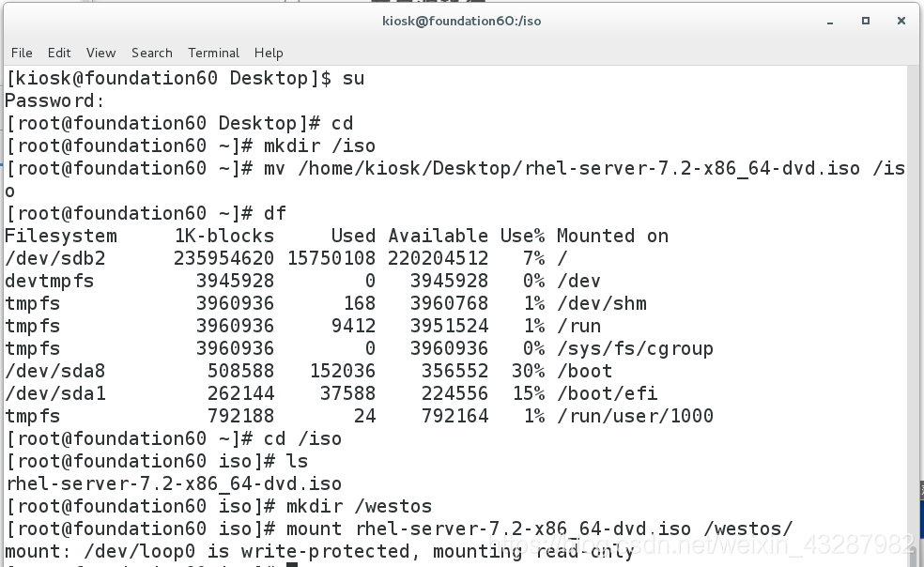Click the /dev/sda1 filesystem entry

point(55,393)
